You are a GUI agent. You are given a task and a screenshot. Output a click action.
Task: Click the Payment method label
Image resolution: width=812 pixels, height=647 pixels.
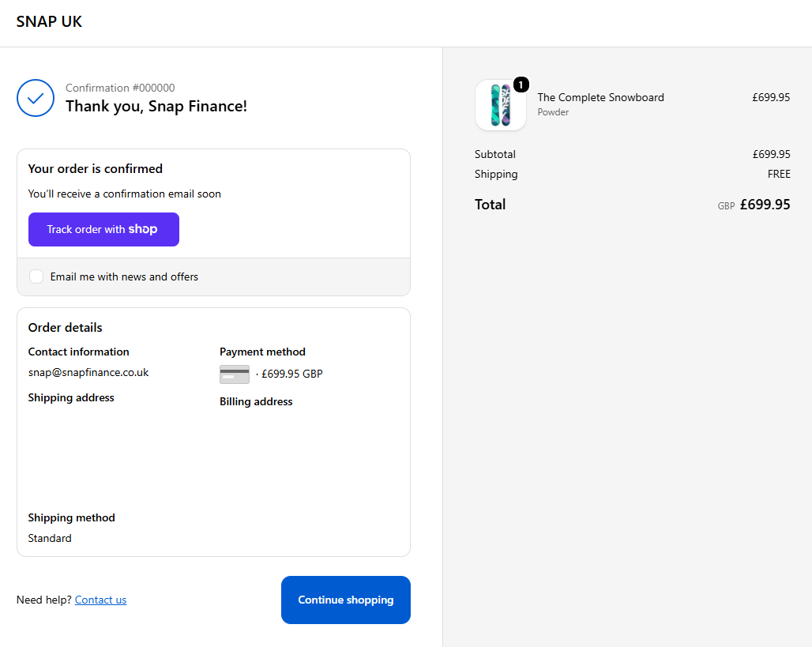point(262,352)
